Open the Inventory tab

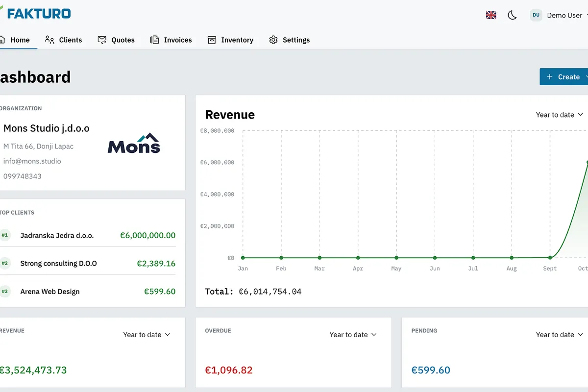(x=230, y=40)
